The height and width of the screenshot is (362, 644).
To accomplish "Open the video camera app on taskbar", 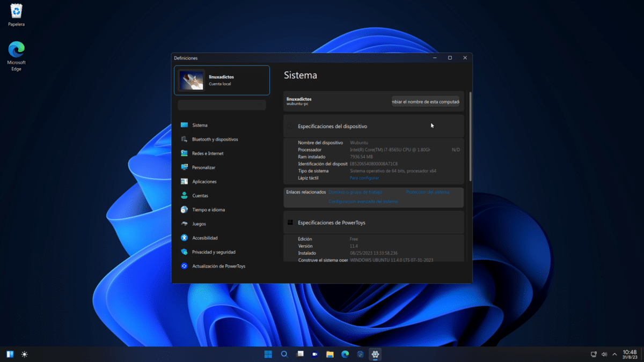I will [x=315, y=354].
